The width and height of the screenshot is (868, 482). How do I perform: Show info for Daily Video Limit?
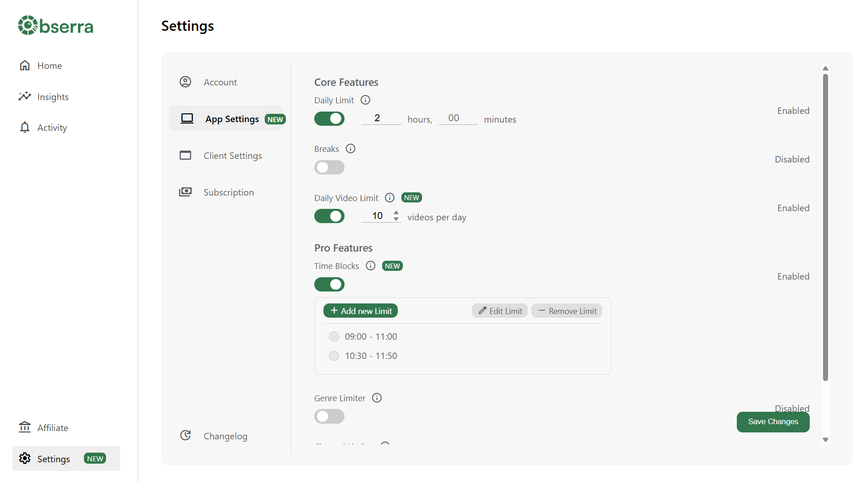[389, 198]
